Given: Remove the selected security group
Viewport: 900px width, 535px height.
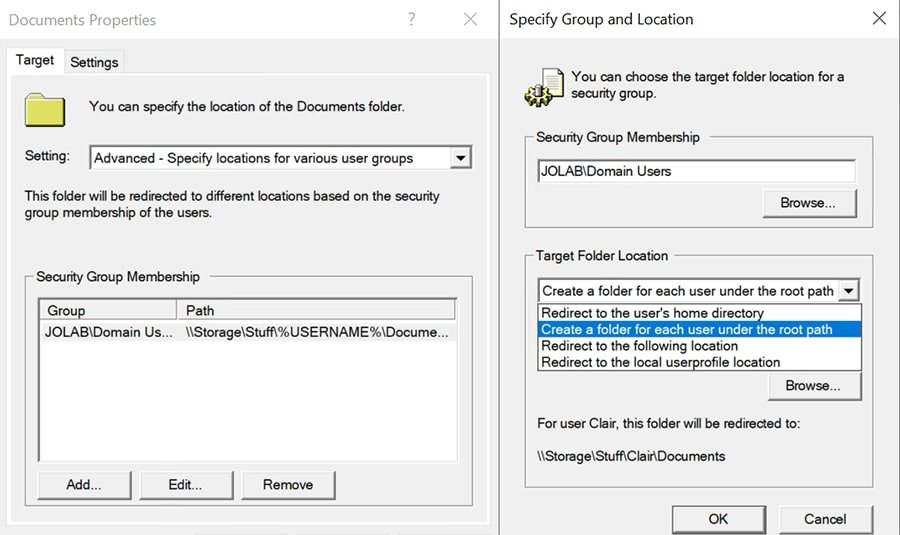Looking at the screenshot, I should (288, 485).
